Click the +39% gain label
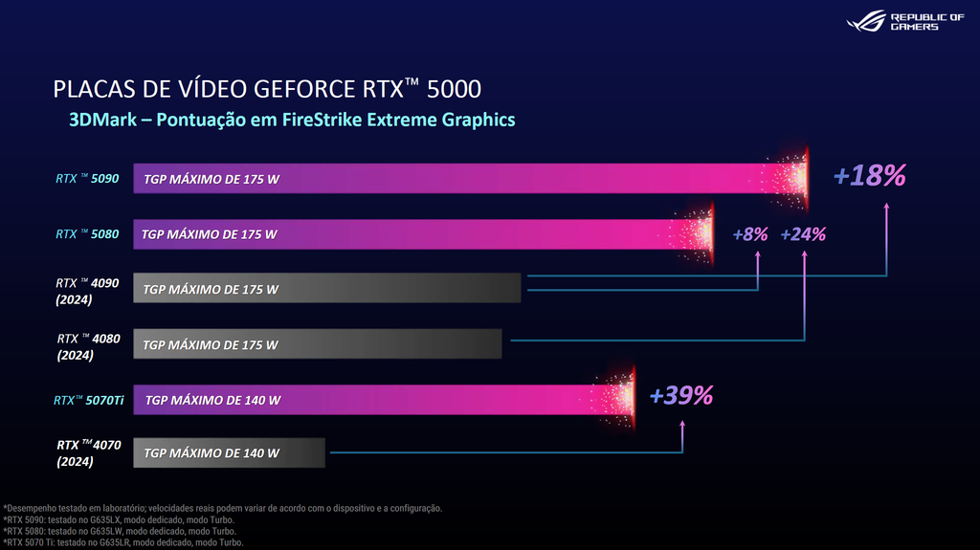 [681, 396]
